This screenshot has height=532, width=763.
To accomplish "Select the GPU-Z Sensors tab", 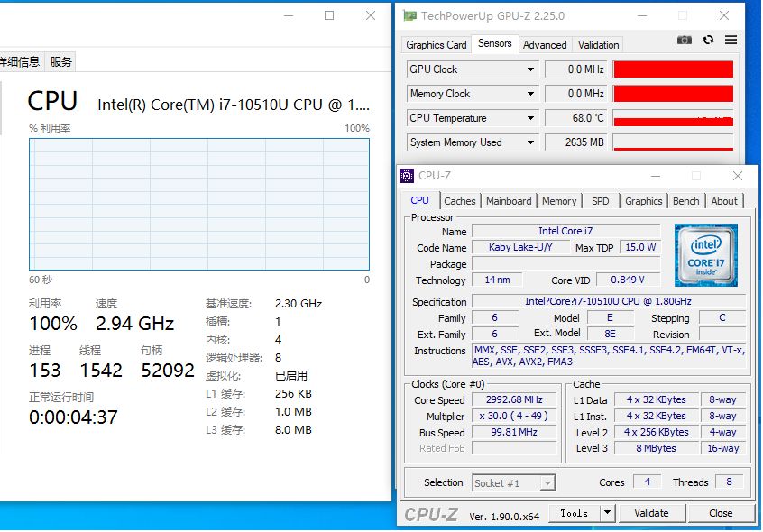I will pyautogui.click(x=494, y=43).
